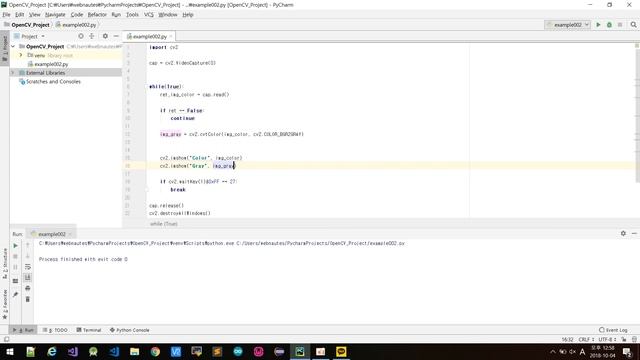Open the VCS menu
The image size is (640, 360).
[x=149, y=15]
